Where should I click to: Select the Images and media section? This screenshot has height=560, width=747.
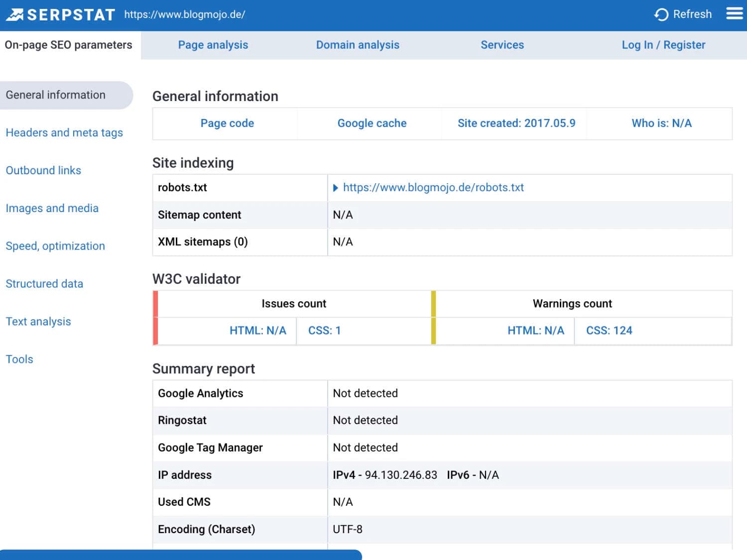(x=52, y=208)
